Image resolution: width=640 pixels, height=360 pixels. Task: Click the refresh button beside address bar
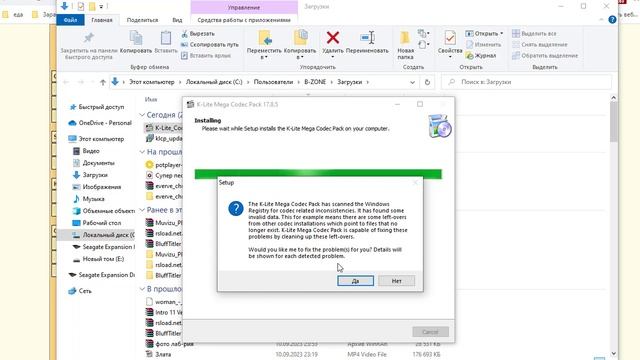coord(427,82)
